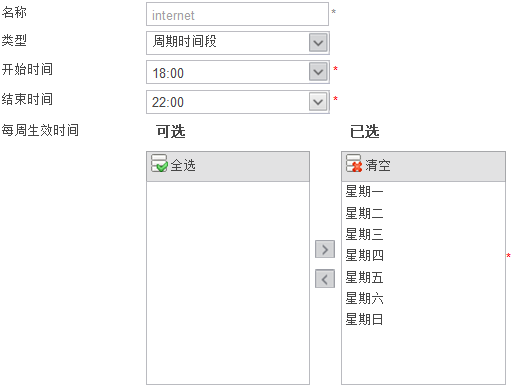The image size is (513, 388).
Task: Expand the 开始时间 18:00 dropdown
Action: tap(318, 72)
